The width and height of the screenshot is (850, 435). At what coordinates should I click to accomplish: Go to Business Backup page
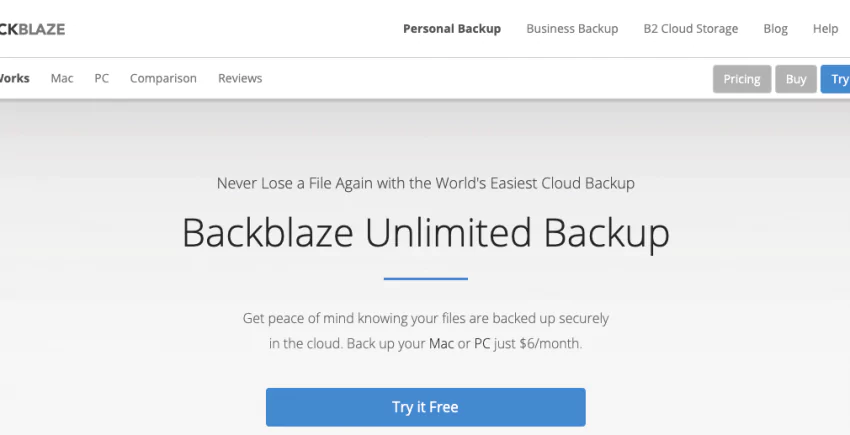[572, 29]
